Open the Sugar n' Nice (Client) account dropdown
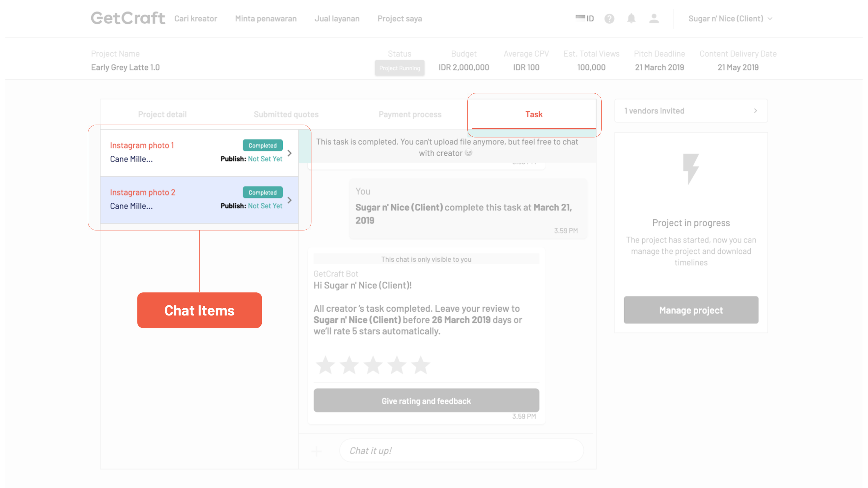Image resolution: width=868 pixels, height=488 pixels. (730, 18)
